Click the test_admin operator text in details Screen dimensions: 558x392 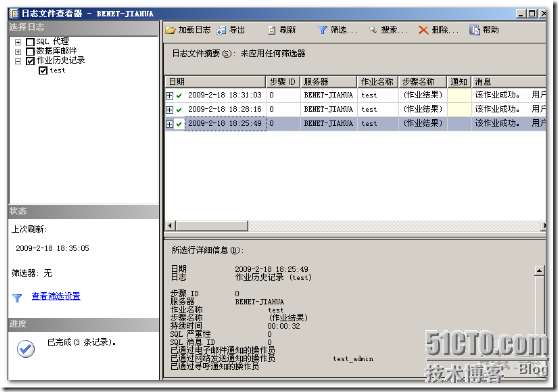coord(353,359)
